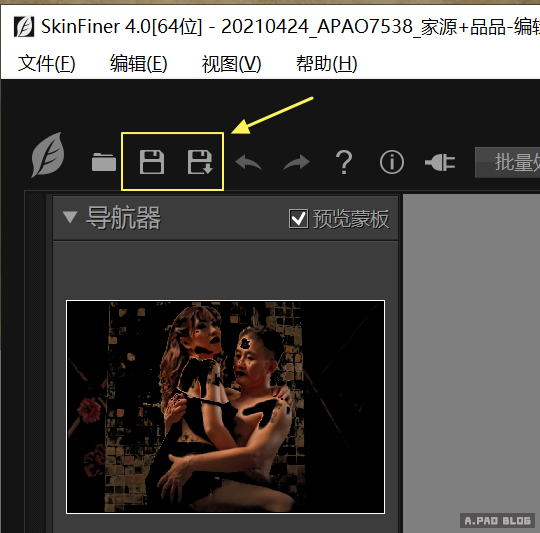Save the image with the floppy disk icon

pos(152,162)
